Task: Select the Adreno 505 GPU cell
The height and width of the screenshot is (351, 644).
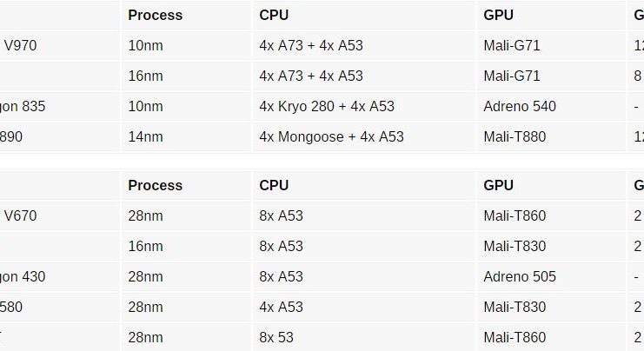Action: pos(520,277)
